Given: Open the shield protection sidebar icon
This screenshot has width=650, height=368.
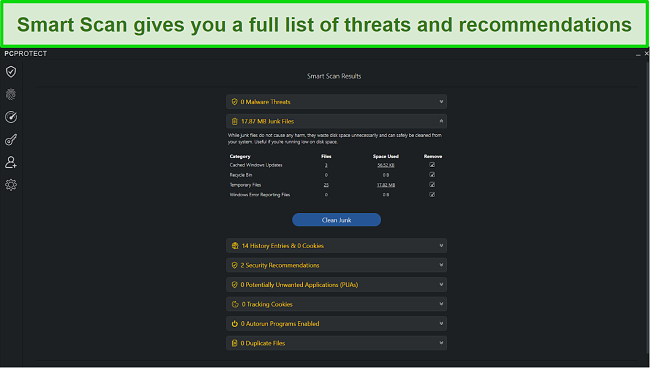Looking at the screenshot, I should click(11, 72).
